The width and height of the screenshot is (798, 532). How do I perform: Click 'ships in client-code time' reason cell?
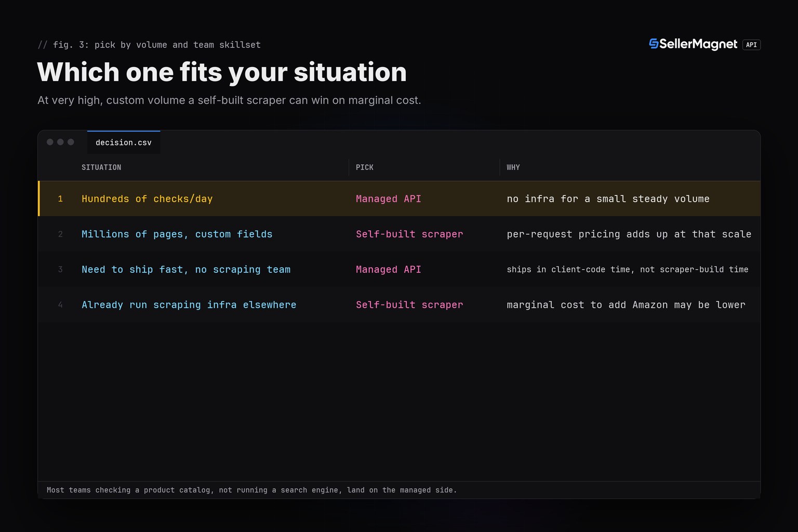point(628,270)
